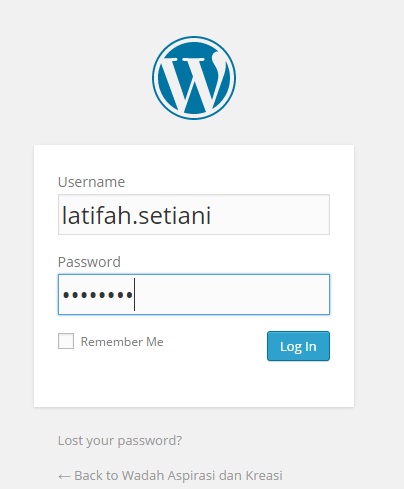Image resolution: width=404 pixels, height=489 pixels.
Task: Click on the masked password dots
Action: click(x=98, y=295)
